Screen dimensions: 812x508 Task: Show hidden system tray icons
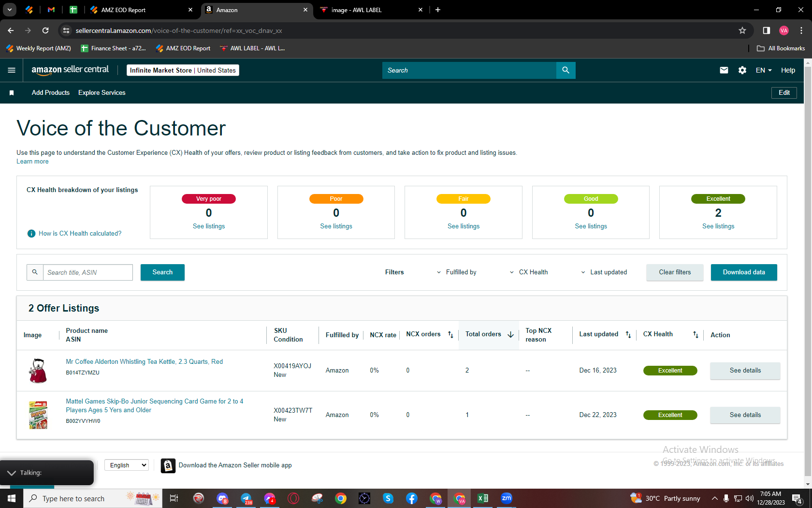point(714,498)
